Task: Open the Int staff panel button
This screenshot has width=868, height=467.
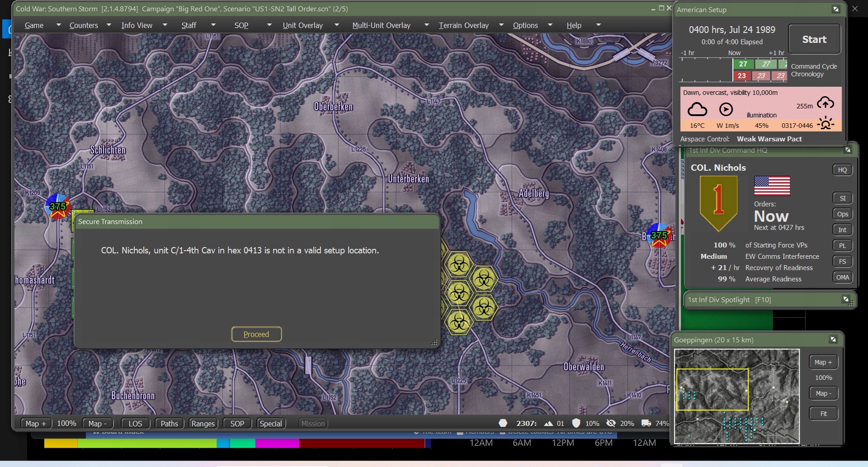Action: (x=842, y=230)
